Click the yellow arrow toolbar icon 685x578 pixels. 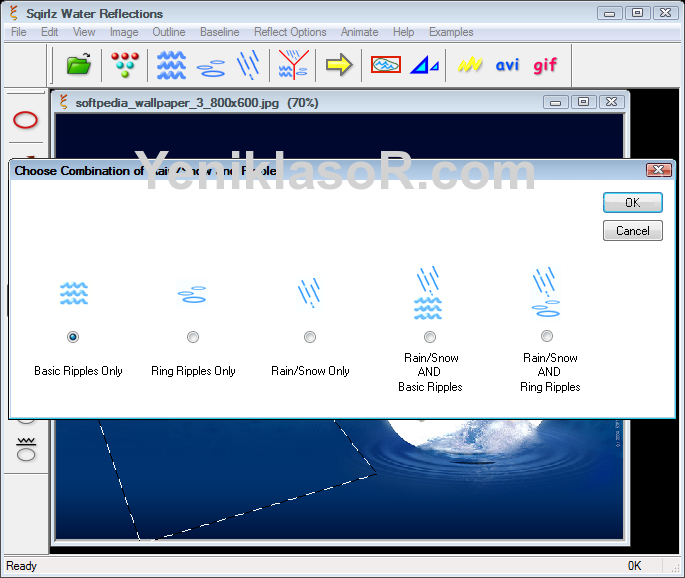point(339,65)
